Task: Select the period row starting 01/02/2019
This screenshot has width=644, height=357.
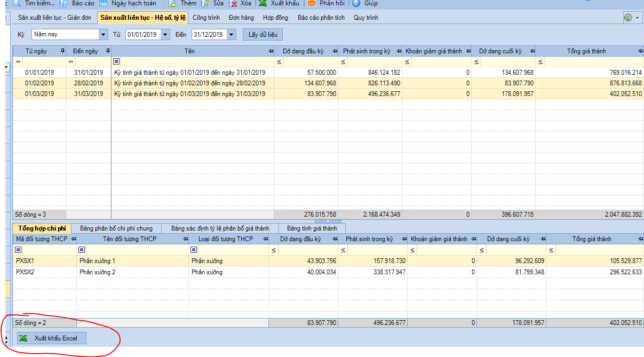Action: pos(328,83)
